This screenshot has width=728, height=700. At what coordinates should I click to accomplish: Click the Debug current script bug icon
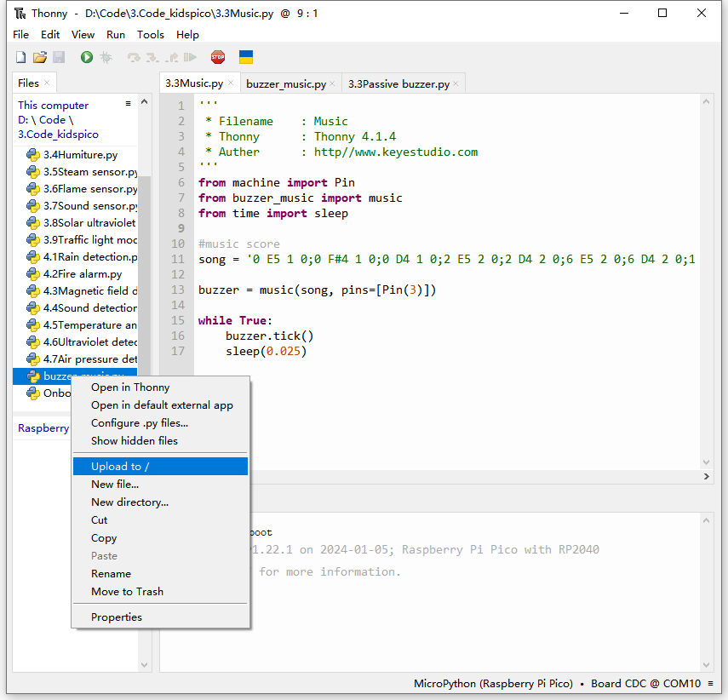106,57
